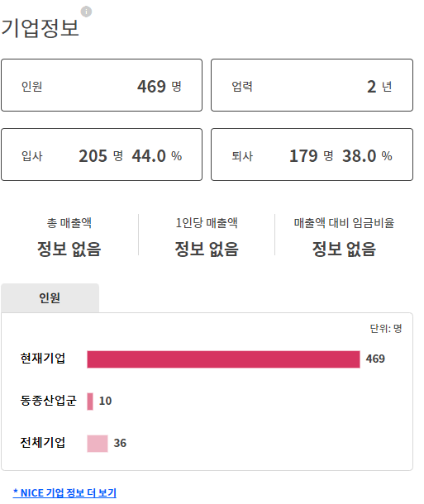
Task: Click the 동종산업군 small bar
Action: [x=90, y=402]
